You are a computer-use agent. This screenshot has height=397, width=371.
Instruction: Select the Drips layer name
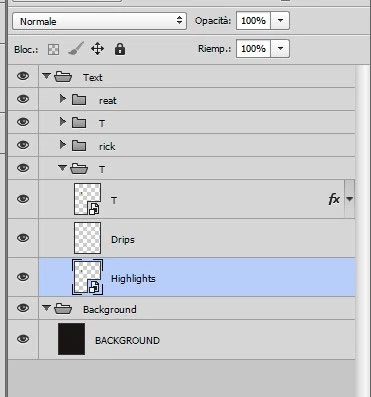click(x=123, y=239)
